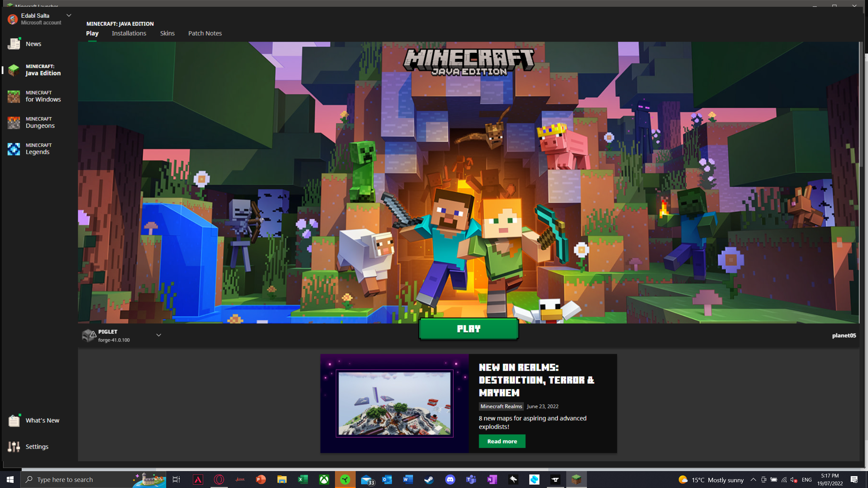Click the Realms map thumbnail image
The image size is (868, 488).
(394, 403)
